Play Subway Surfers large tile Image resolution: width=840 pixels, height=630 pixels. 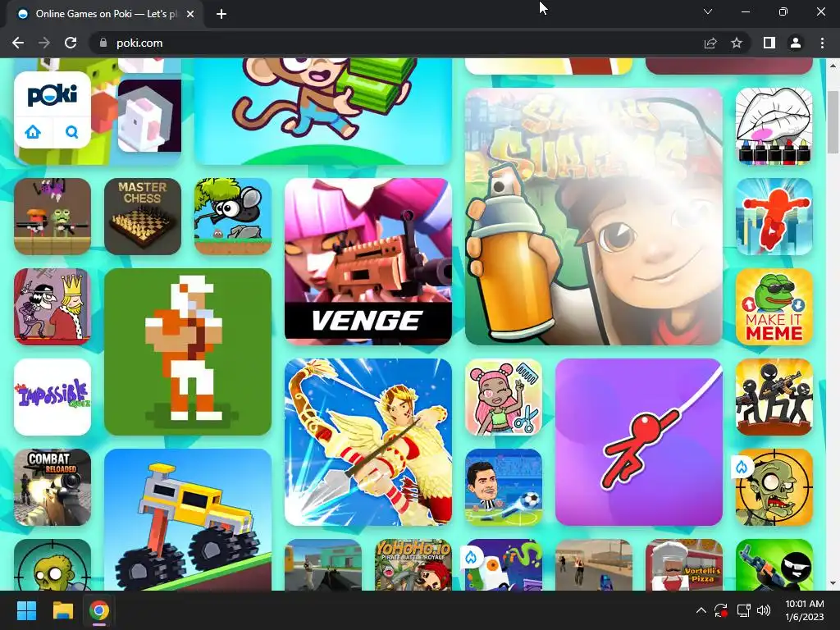594,217
